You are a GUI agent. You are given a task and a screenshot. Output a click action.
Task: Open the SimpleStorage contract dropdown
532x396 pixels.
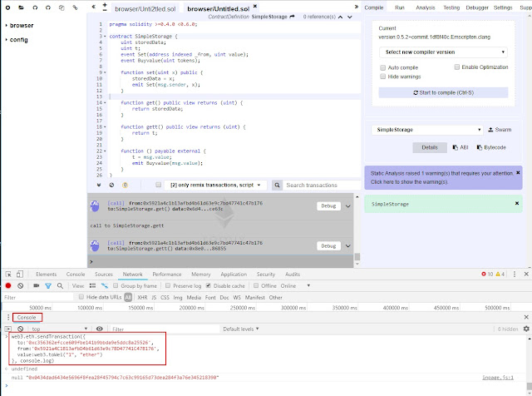[427, 130]
